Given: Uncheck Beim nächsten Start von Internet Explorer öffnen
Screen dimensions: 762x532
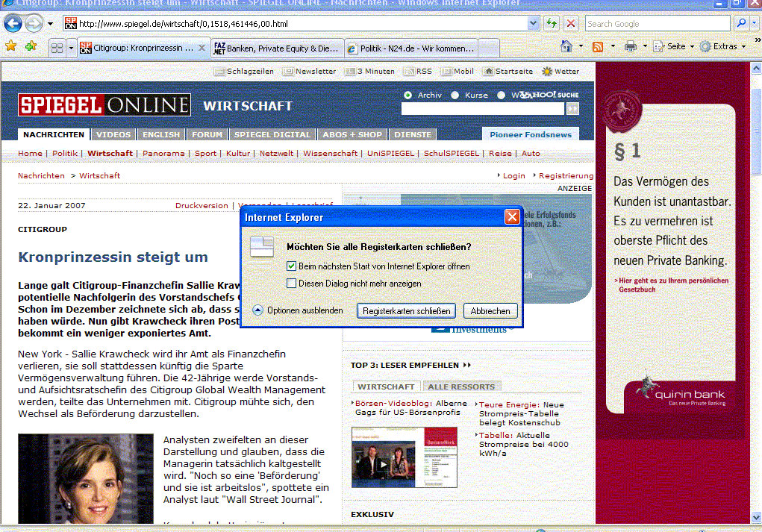Looking at the screenshot, I should pos(291,266).
